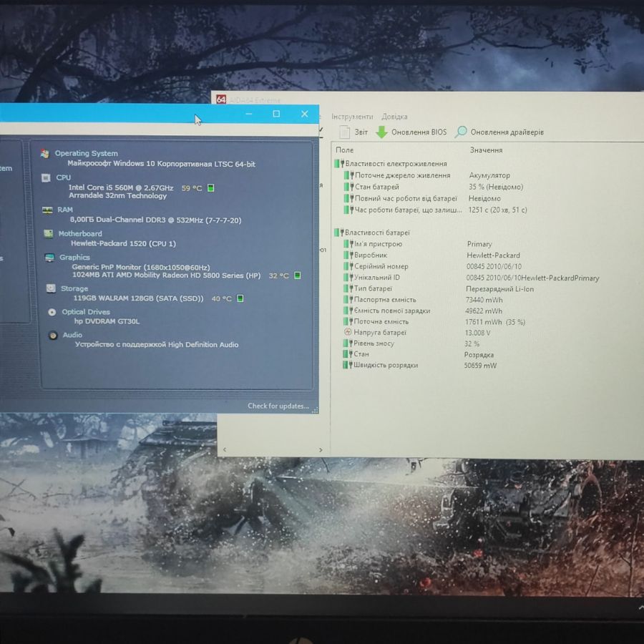
Task: Select the Поточна ємність row
Action: click(x=434, y=322)
